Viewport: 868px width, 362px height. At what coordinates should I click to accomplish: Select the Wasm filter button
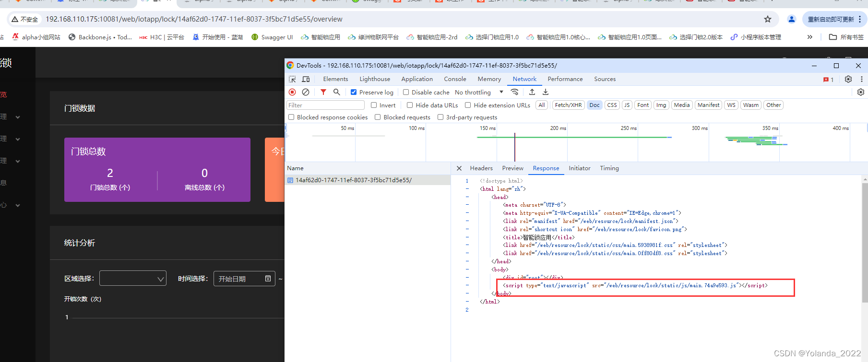750,105
